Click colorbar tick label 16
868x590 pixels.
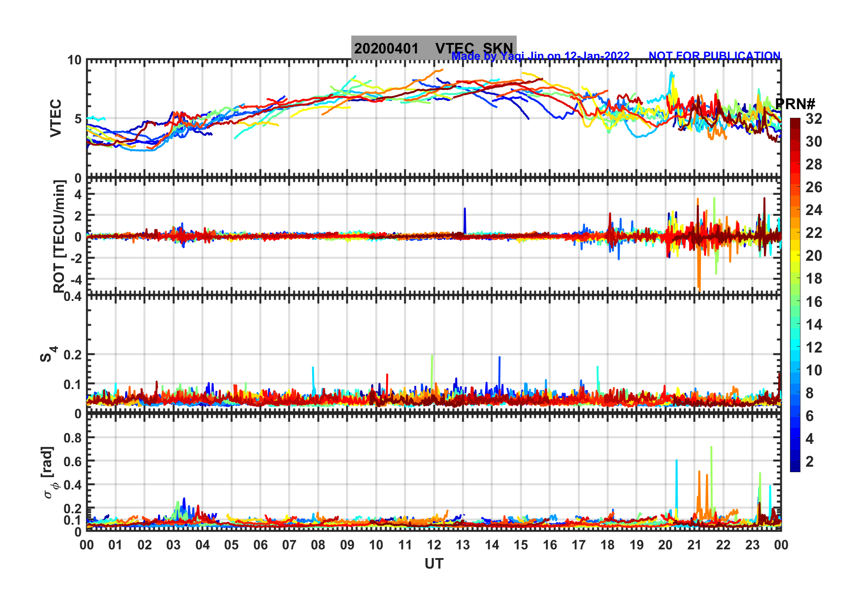[813, 302]
